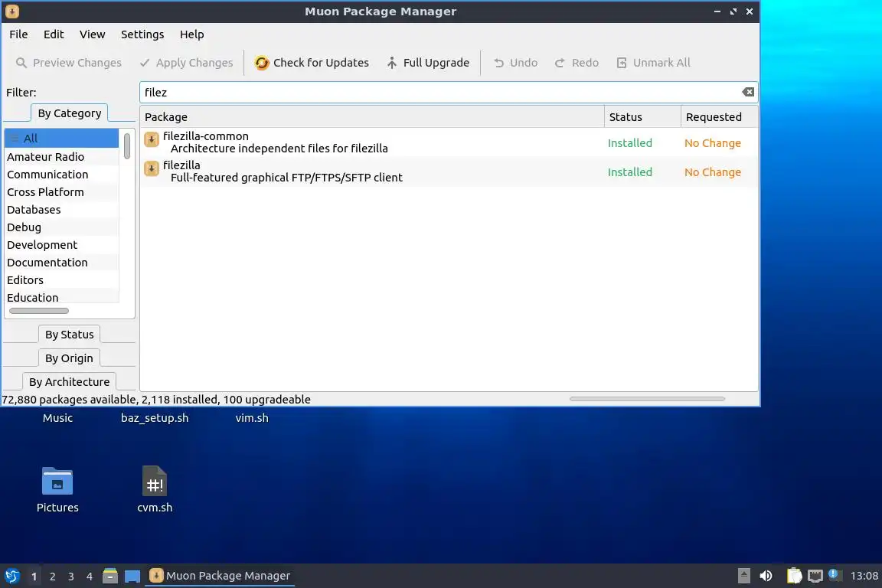Click the package list horizontal scrollbar
This screenshot has height=588, width=882.
(x=647, y=399)
